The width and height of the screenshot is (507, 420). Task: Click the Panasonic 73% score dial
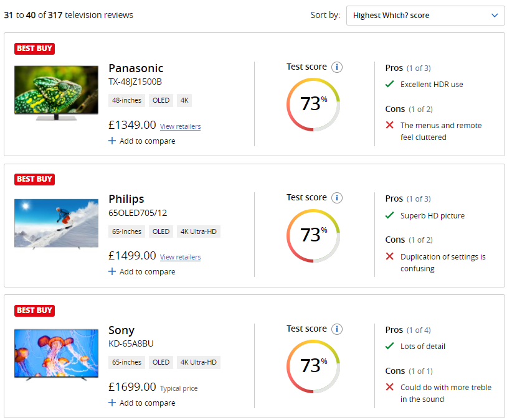[x=313, y=105]
